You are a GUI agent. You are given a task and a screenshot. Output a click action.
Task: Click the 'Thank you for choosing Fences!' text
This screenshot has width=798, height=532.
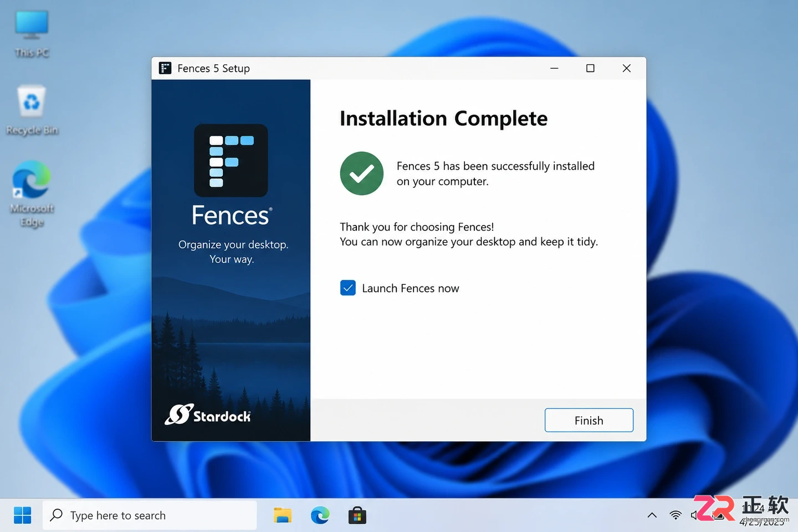click(417, 227)
